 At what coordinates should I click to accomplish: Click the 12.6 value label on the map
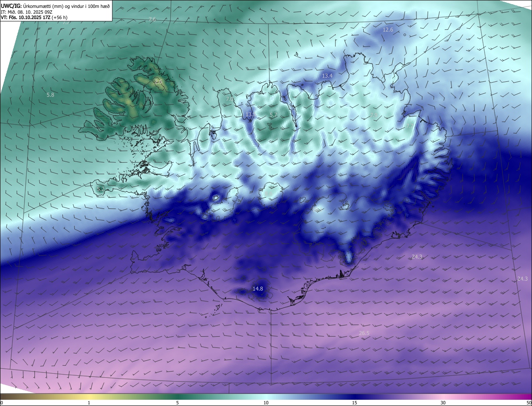(x=388, y=29)
